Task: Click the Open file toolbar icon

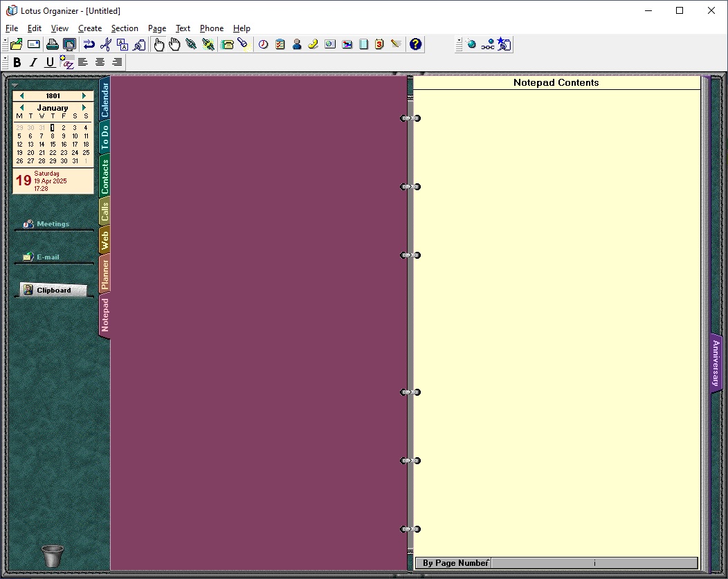Action: 16,44
